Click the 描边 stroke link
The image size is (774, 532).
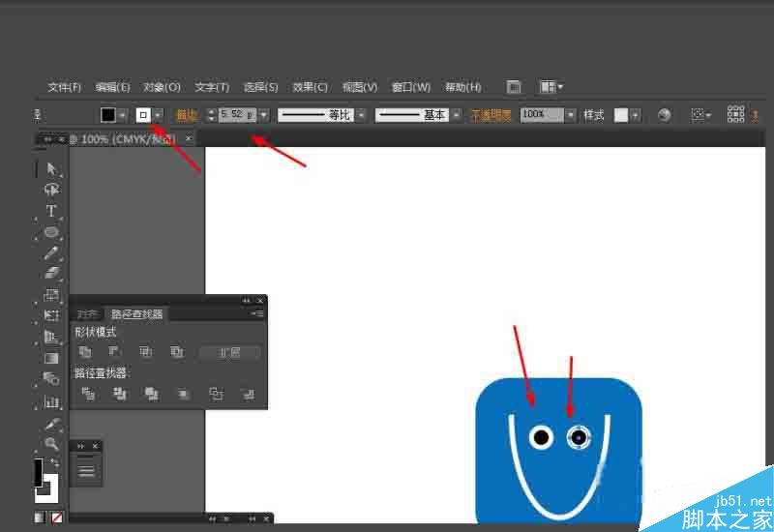point(186,115)
